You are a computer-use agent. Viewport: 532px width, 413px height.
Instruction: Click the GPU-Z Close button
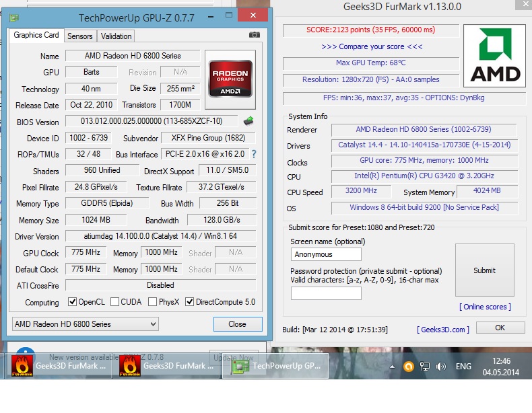(x=238, y=324)
